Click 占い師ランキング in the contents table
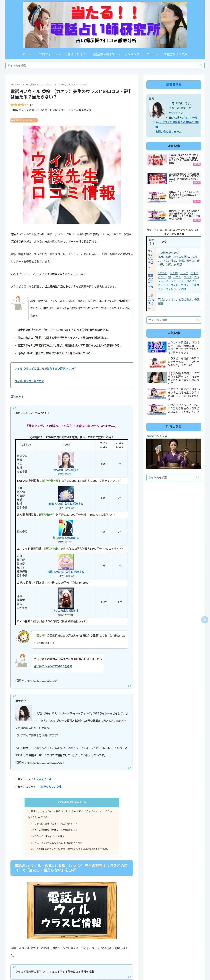Screen dimensions: 210x980 (168, 253)
